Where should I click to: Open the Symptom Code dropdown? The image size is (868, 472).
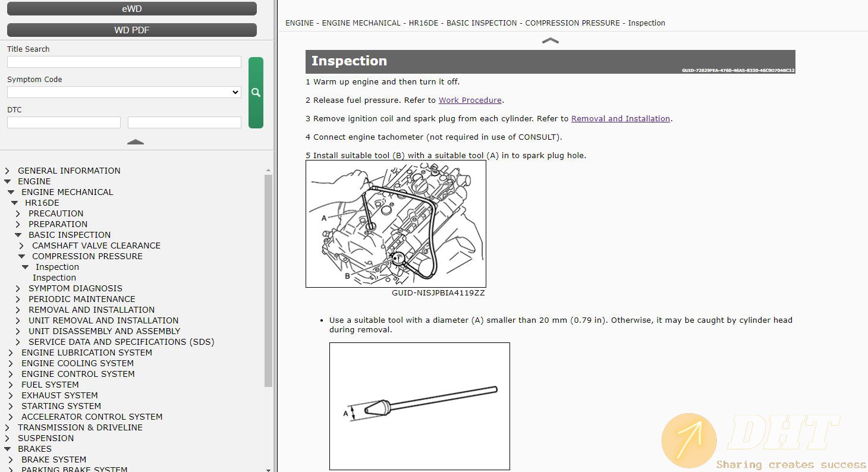coord(124,92)
